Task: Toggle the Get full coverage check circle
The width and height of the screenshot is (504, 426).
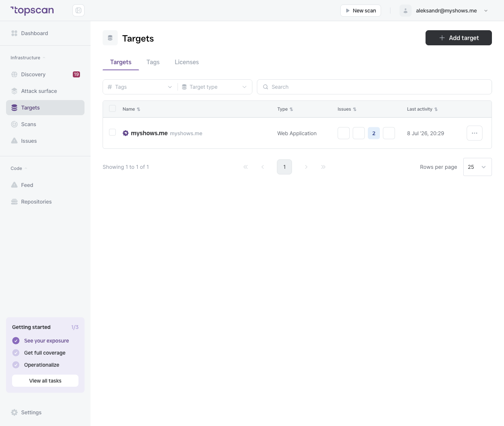Action: 16,353
